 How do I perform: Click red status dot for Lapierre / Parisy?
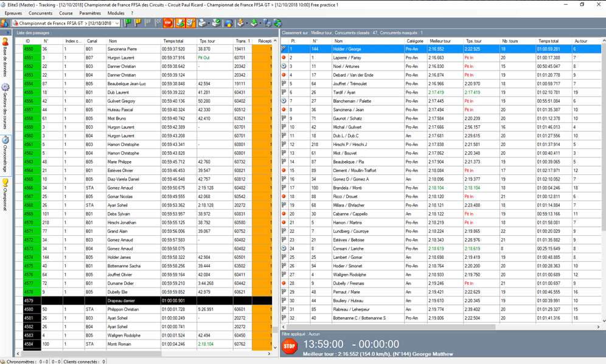tap(284, 58)
